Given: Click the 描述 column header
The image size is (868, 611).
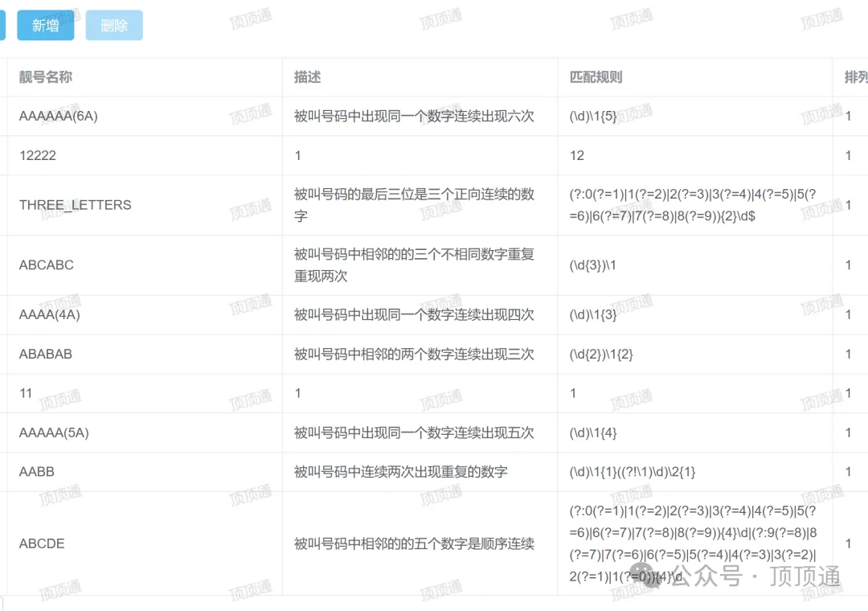Looking at the screenshot, I should click(x=308, y=77).
